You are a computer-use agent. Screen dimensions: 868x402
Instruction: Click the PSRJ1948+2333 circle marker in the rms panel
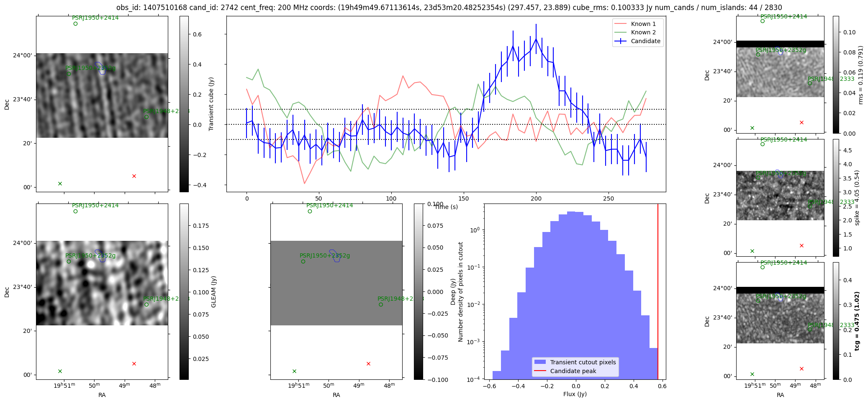point(810,83)
